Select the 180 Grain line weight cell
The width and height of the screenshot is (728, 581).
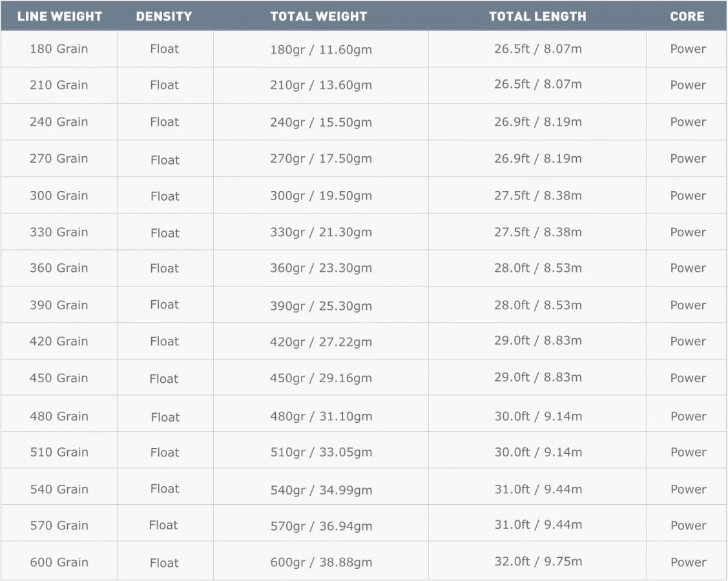click(x=59, y=49)
